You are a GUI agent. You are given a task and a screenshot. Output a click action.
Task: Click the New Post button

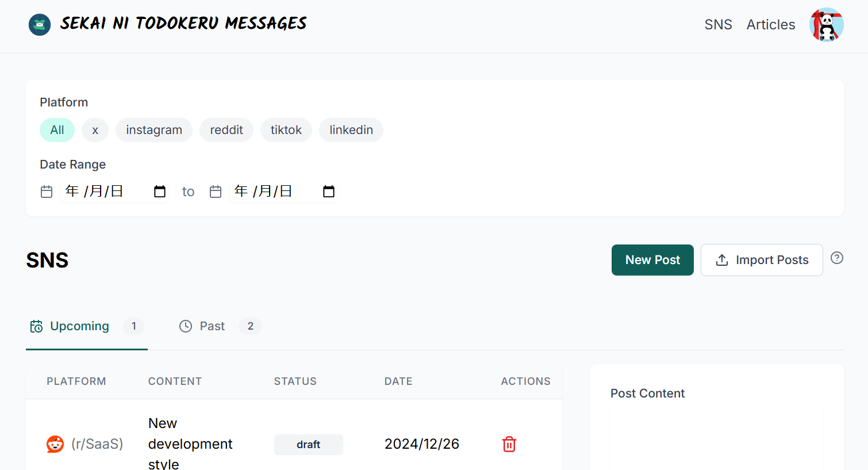[652, 260]
